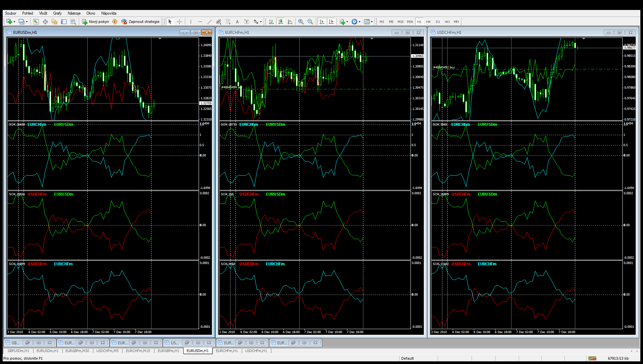Open the Market Watch panel icon
This screenshot has width=643, height=364.
(36, 22)
